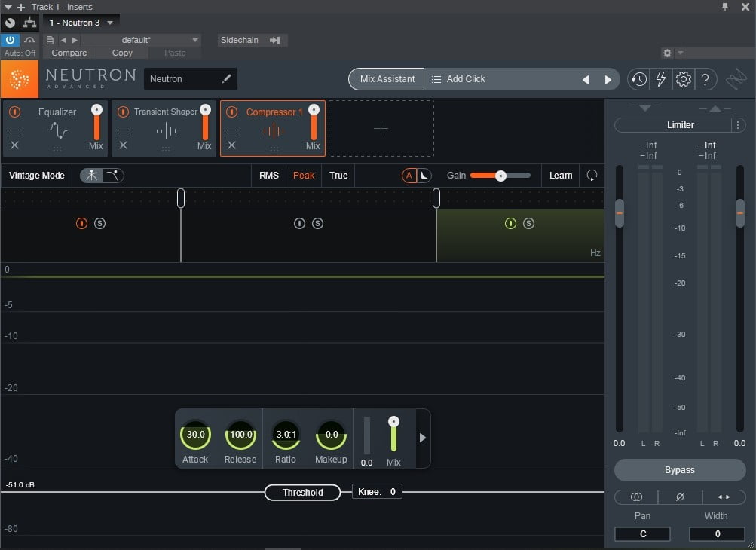Click the reset loop icon beside Learn
Viewport: 756px width, 550px height.
(x=592, y=176)
